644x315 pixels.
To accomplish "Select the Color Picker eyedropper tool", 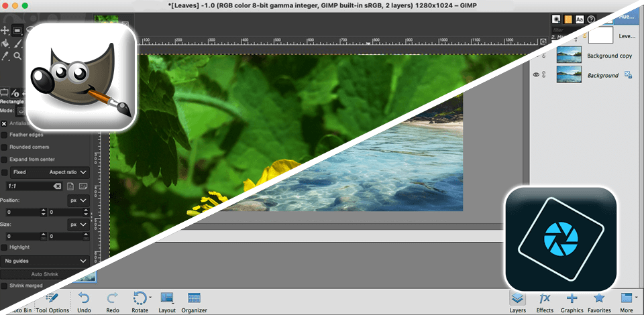I will click(5, 56).
